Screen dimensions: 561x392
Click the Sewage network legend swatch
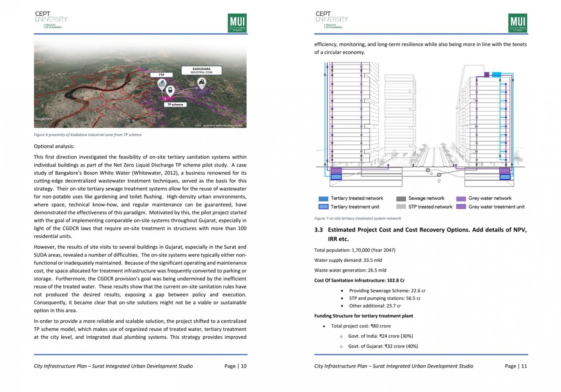coord(401,199)
